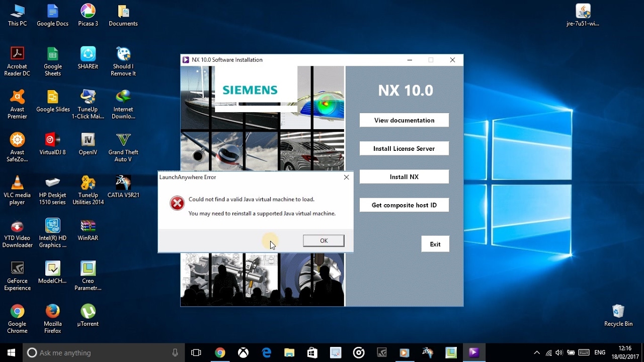Open File Explorer on the taskbar
The width and height of the screenshot is (644, 362).
point(289,353)
